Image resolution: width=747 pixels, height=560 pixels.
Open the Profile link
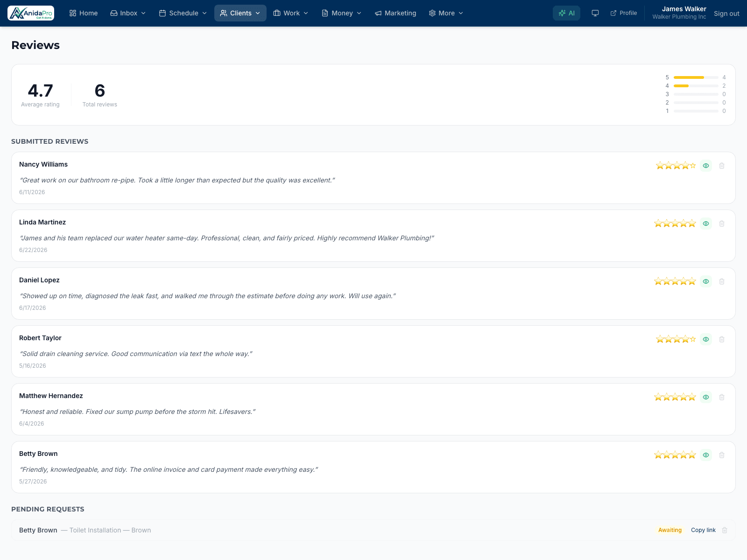tap(624, 13)
